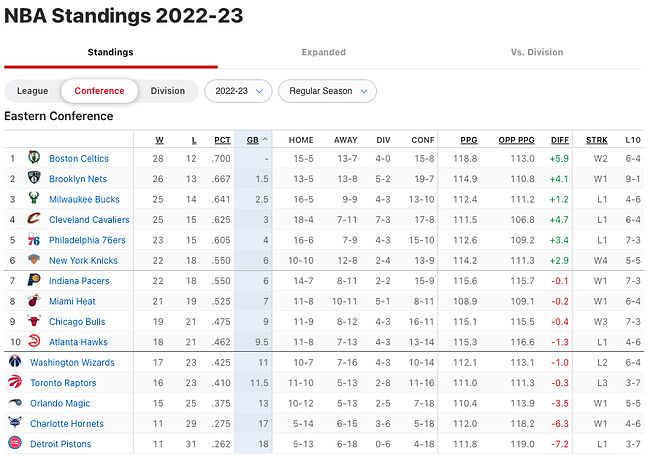This screenshot has width=650, height=456.
Task: Click the Miami Heat logo icon
Action: point(34,300)
